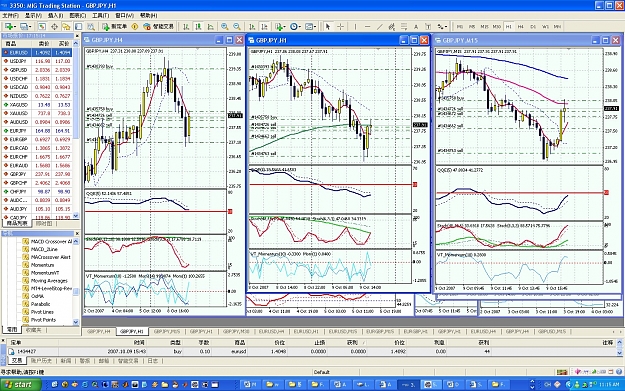The height and width of the screenshot is (391, 625).
Task: Select the Cursor arrow tool
Action: [328, 27]
